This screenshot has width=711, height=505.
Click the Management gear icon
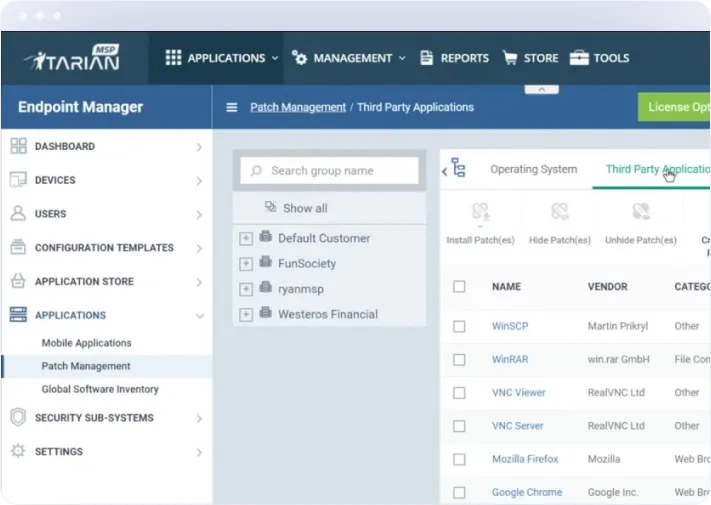299,58
